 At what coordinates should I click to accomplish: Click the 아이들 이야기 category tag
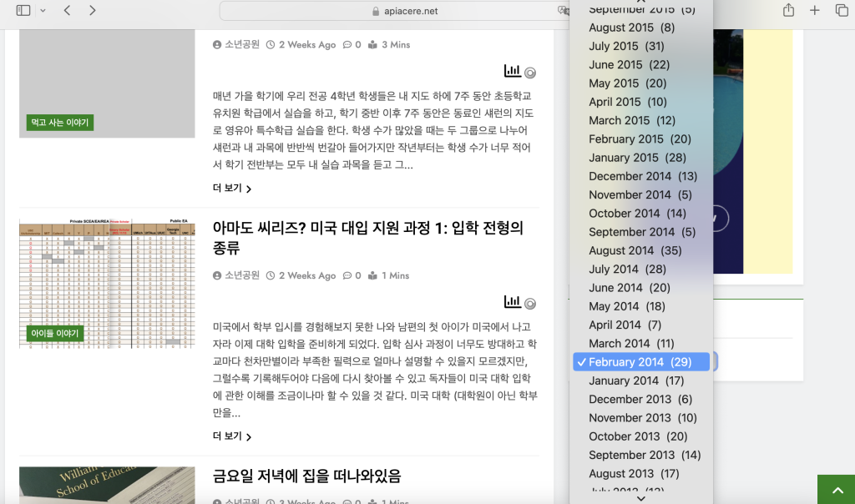55,333
